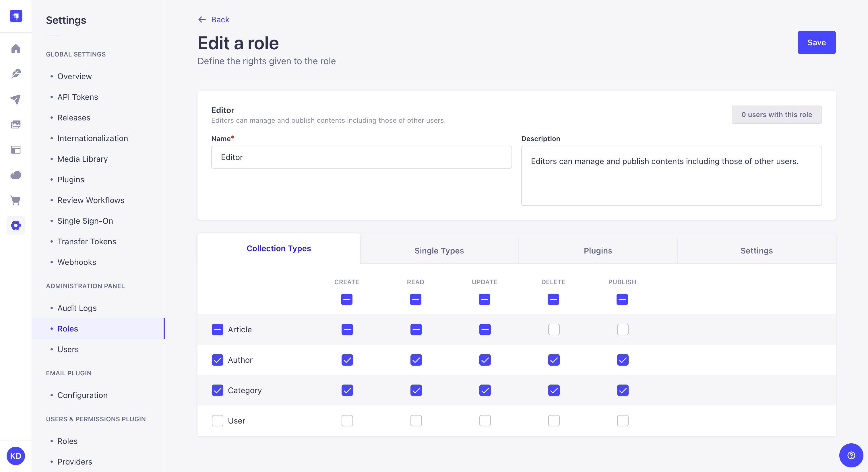Open Releases via the paper plane icon
The image size is (868, 472).
(x=15, y=99)
